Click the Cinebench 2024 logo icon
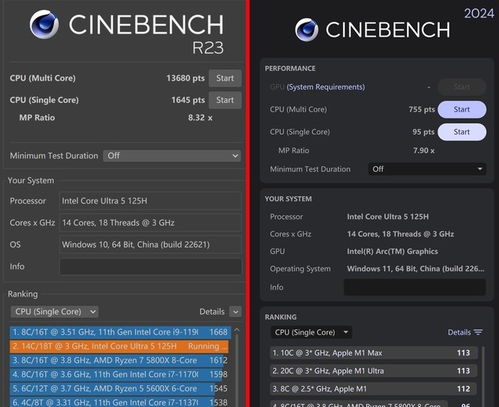The height and width of the screenshot is (407, 499). coord(306,30)
